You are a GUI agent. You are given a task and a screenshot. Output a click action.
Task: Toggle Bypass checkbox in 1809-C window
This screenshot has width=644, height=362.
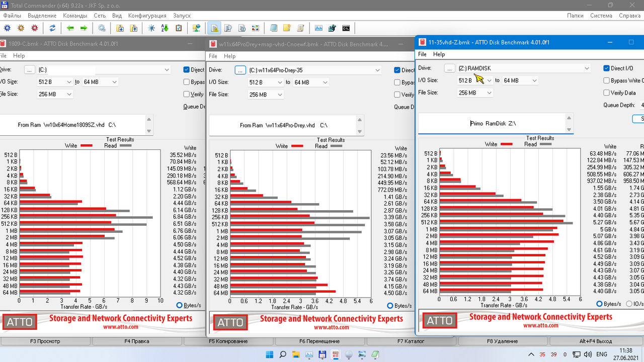coord(187,82)
